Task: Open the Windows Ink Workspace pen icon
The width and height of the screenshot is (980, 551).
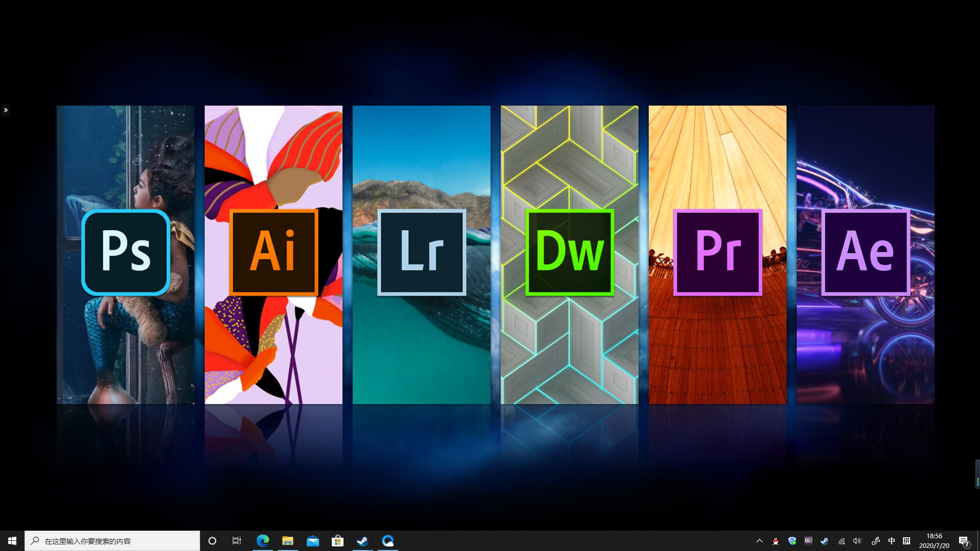Action: (875, 541)
